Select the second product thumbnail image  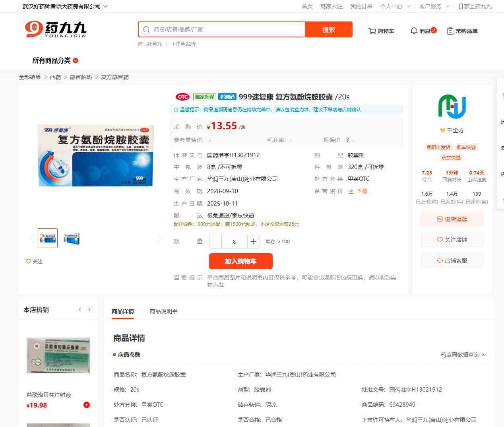click(x=72, y=238)
